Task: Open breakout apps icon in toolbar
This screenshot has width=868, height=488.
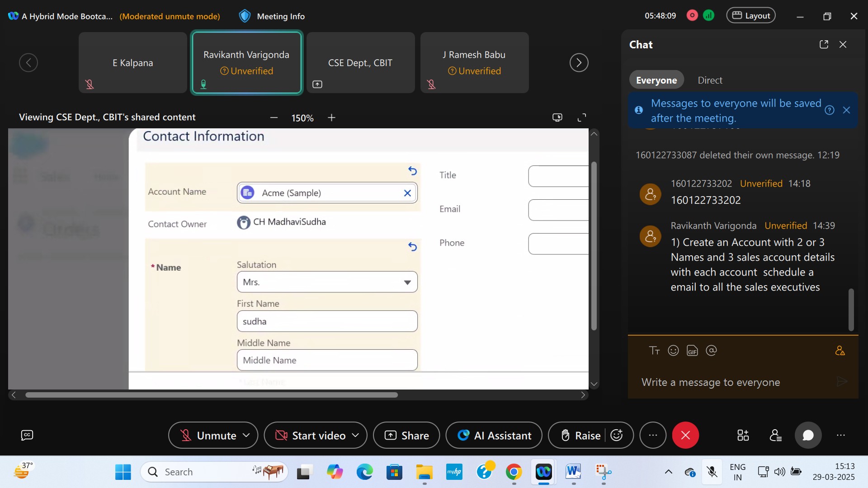Action: pos(743,435)
